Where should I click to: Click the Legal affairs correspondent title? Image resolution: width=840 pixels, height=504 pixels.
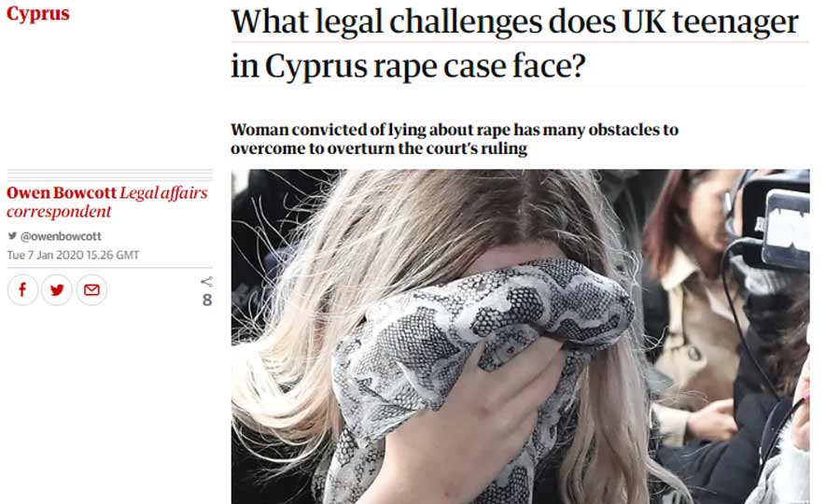click(x=107, y=202)
